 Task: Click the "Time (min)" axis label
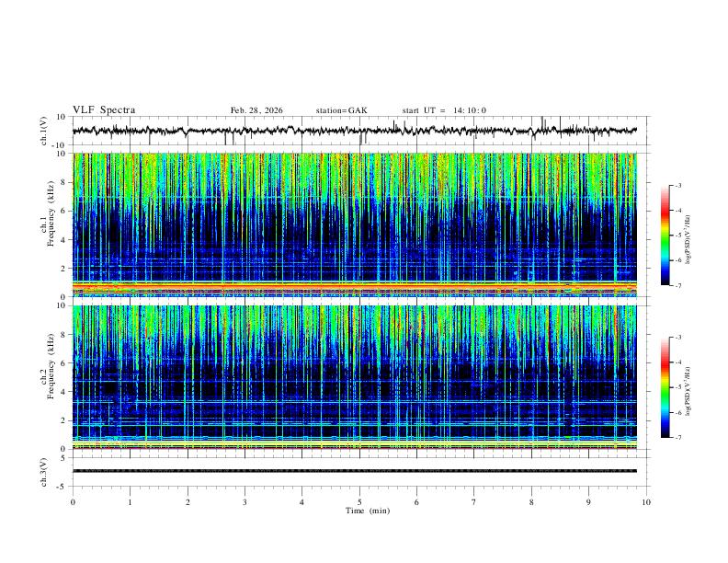[368, 511]
